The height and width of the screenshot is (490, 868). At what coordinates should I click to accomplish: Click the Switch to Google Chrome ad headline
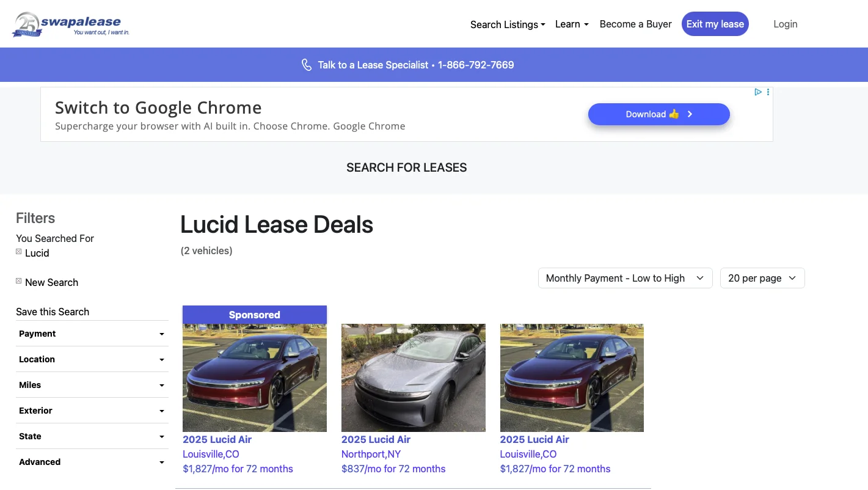(158, 108)
